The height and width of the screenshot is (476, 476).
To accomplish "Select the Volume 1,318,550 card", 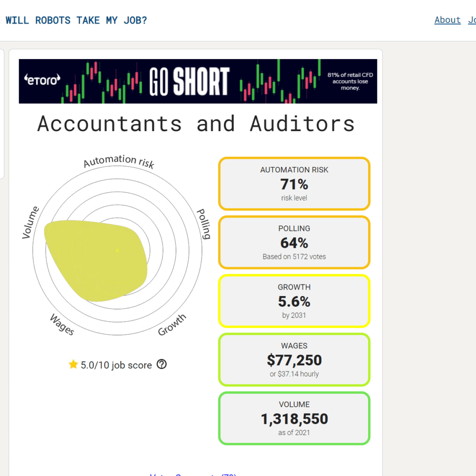I will pos(294,418).
